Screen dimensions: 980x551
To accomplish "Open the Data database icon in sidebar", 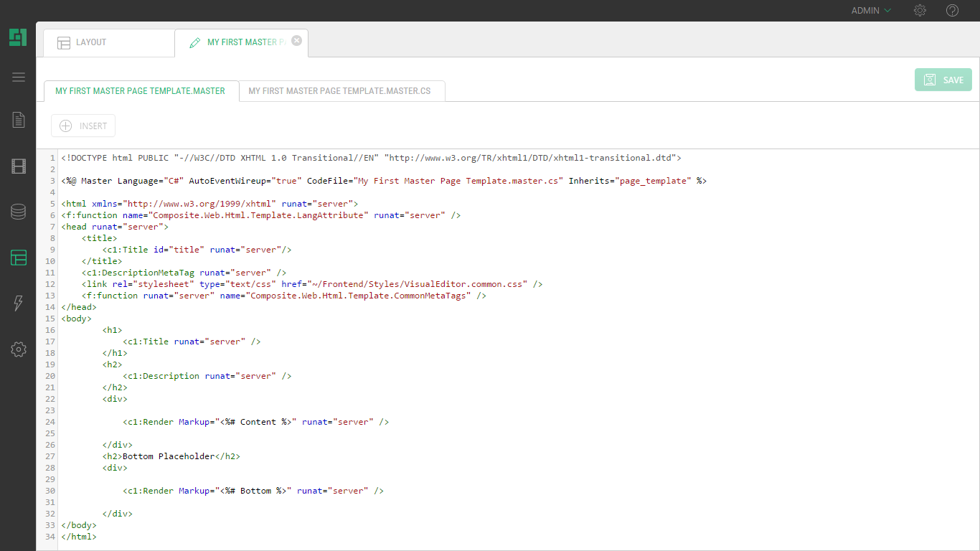I will click(x=19, y=212).
